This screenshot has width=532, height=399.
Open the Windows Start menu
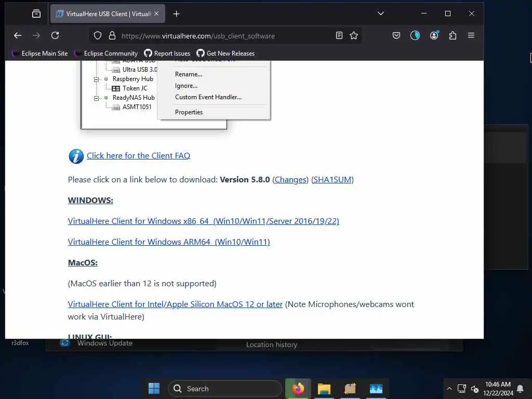click(154, 389)
